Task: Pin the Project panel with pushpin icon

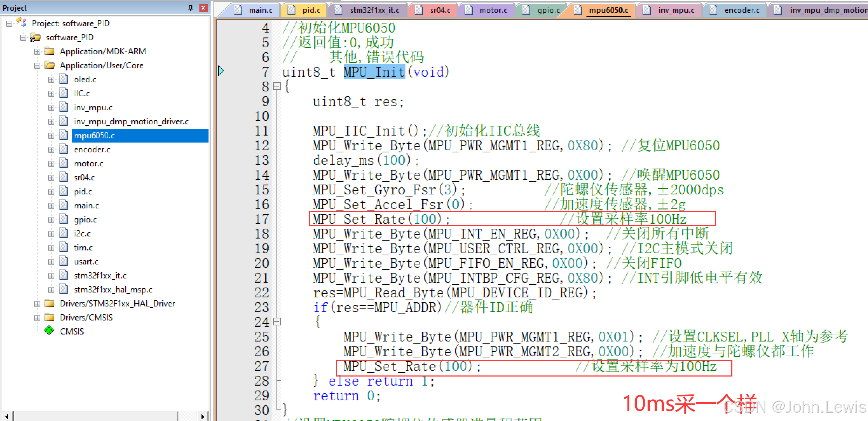Action: coord(191,8)
